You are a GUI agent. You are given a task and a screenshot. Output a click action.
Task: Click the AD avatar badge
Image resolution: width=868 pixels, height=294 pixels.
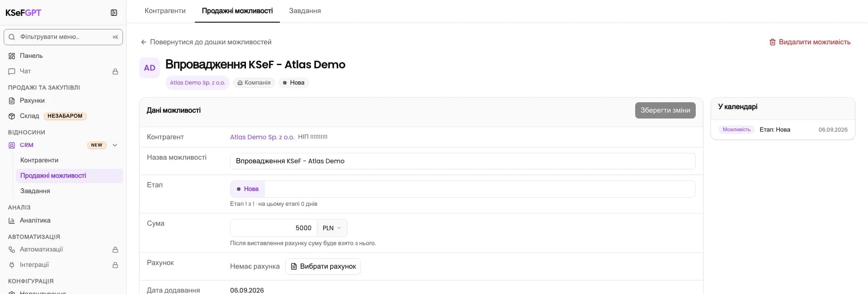150,68
